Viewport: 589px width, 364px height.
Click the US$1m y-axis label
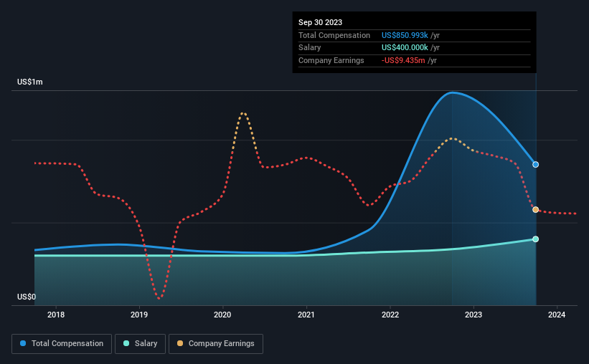point(29,82)
